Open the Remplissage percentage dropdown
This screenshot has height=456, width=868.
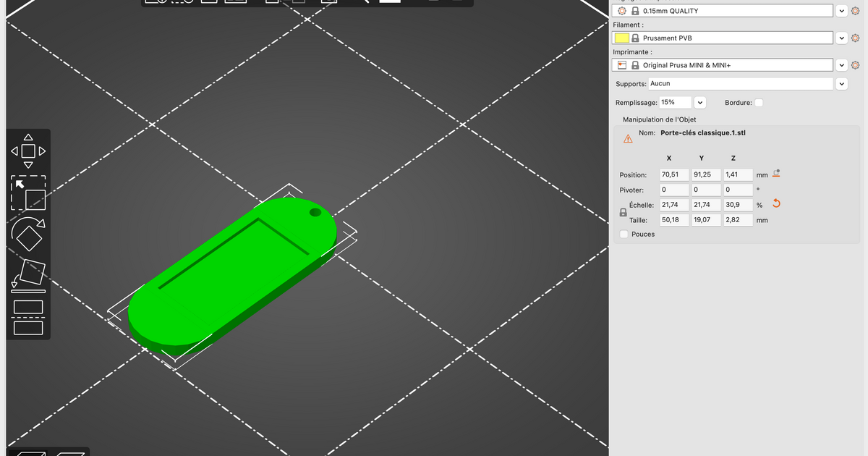(x=699, y=102)
